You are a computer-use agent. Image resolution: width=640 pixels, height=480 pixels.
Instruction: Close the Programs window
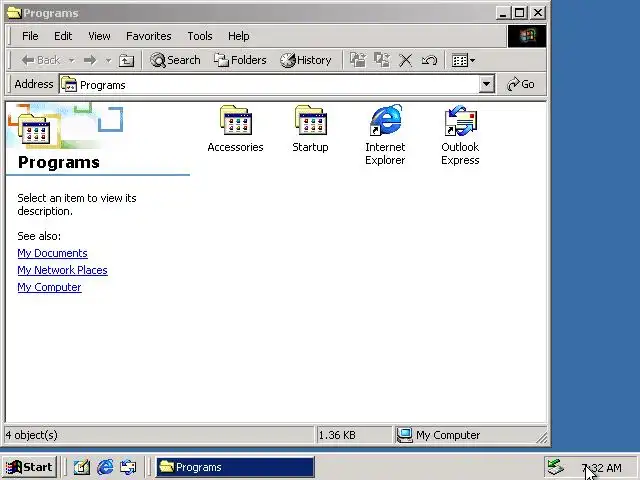click(538, 13)
